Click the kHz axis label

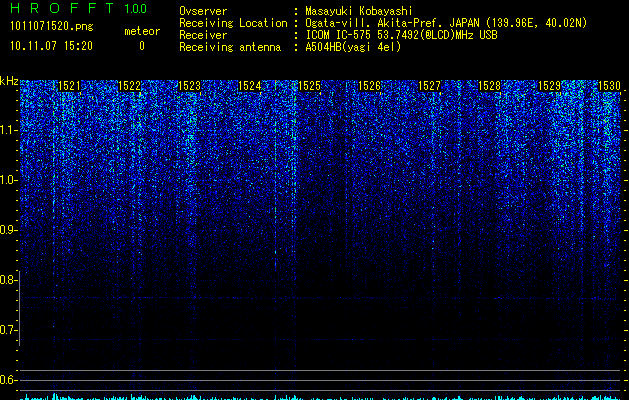(x=9, y=81)
